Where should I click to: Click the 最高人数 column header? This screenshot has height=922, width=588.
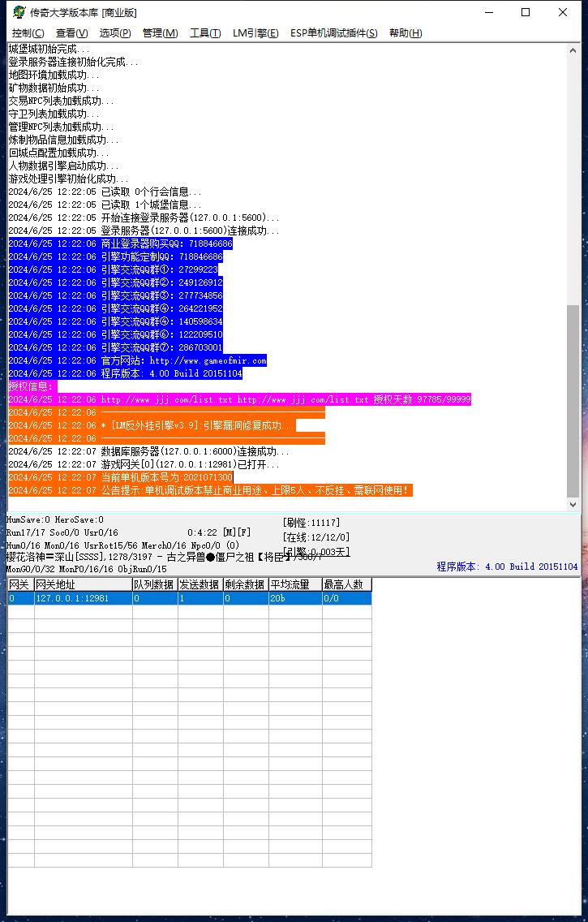tap(346, 584)
